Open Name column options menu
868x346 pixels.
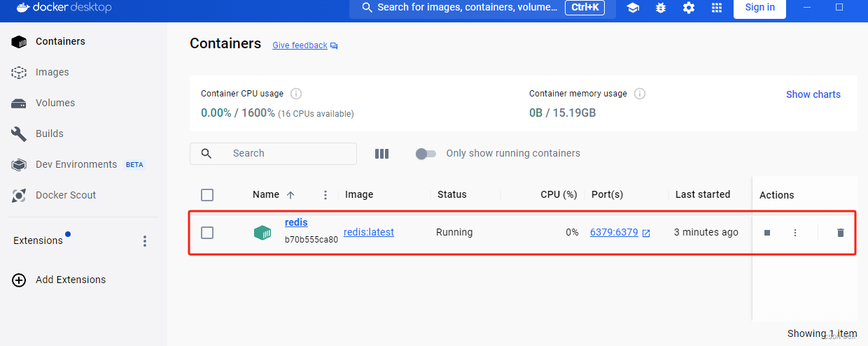[325, 195]
